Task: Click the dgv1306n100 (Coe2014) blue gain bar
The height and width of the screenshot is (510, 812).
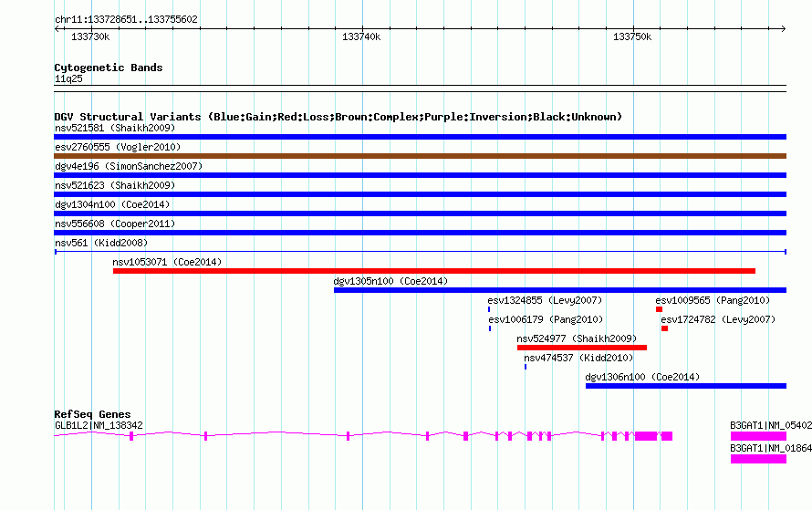Action: click(685, 386)
